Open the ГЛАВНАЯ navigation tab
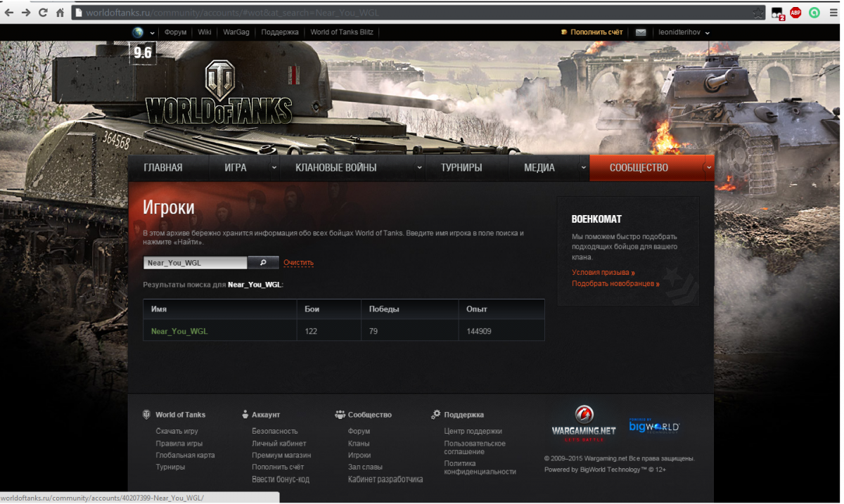 click(x=163, y=168)
